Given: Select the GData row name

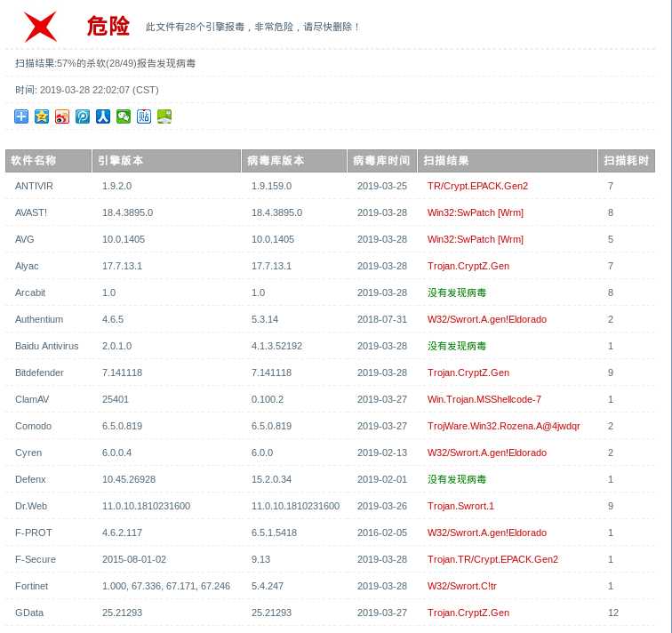Looking at the screenshot, I should pos(29,613).
